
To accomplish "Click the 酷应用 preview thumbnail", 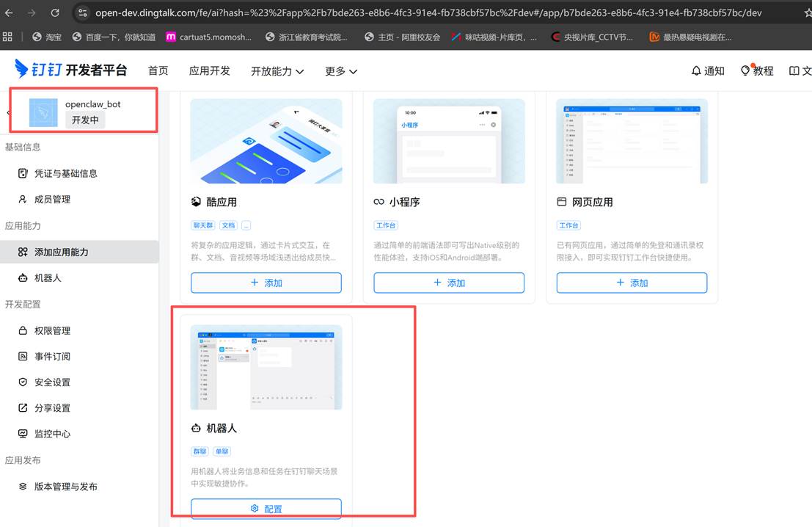I will 266,141.
